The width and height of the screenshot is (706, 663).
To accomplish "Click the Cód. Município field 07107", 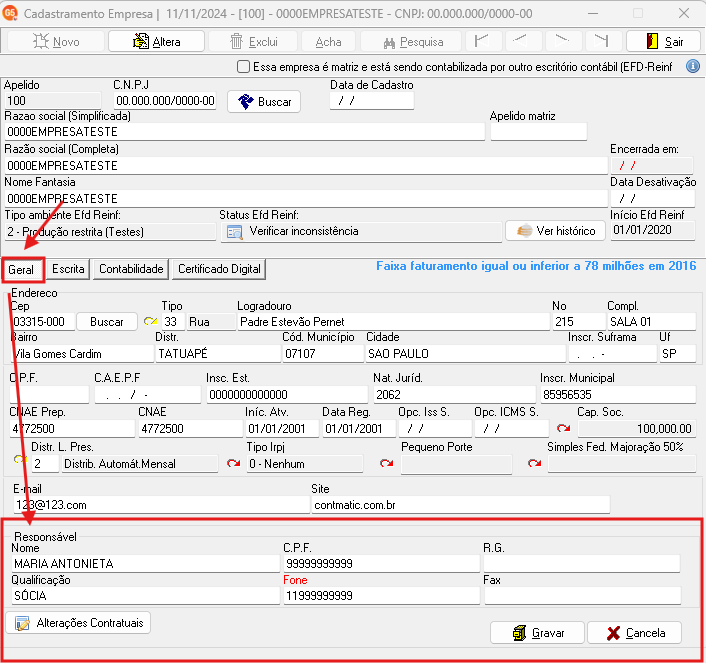I will pyautogui.click(x=322, y=354).
